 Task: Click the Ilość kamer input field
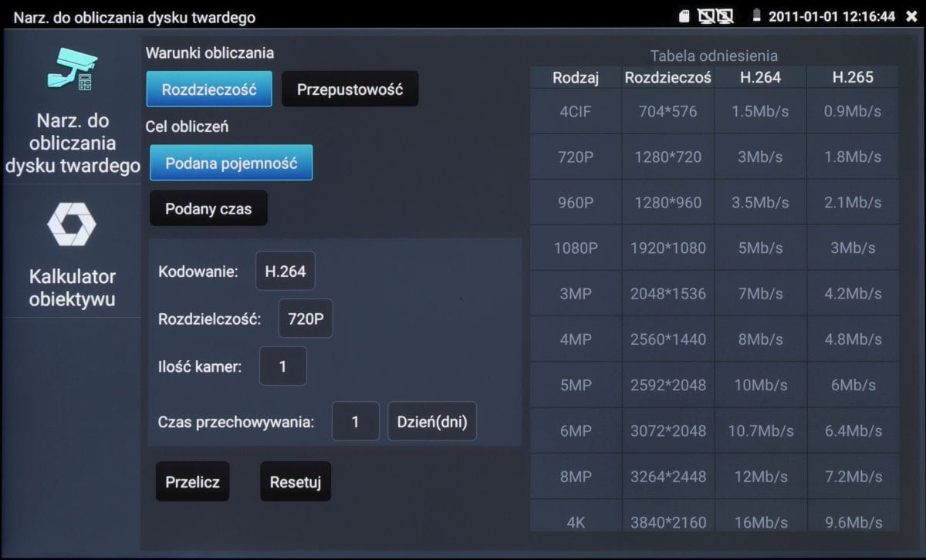(x=282, y=366)
